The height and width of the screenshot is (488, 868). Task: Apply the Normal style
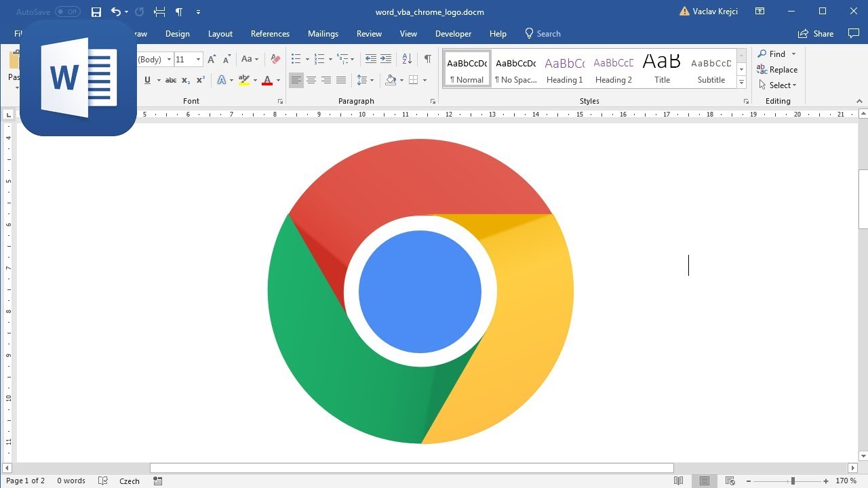(467, 69)
